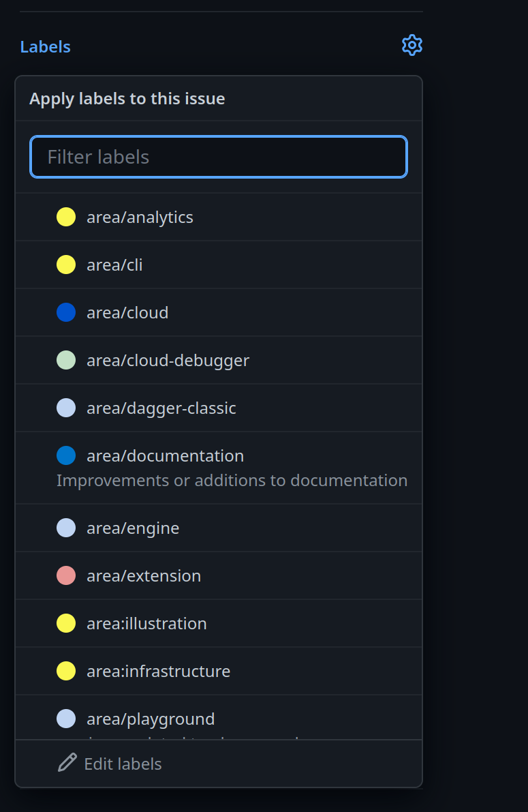Viewport: 528px width, 812px height.
Task: Pick the area/cloud-debugger label name
Action: pyautogui.click(x=168, y=361)
